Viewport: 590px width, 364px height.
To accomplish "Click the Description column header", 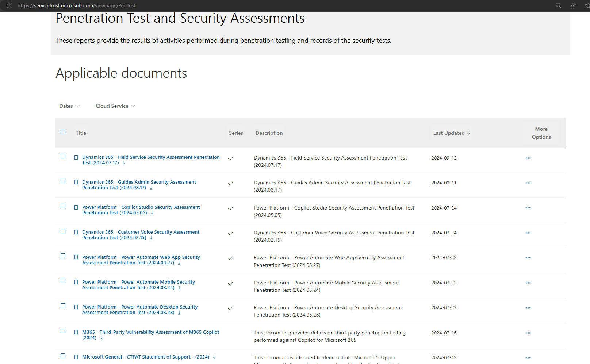I will [x=269, y=133].
